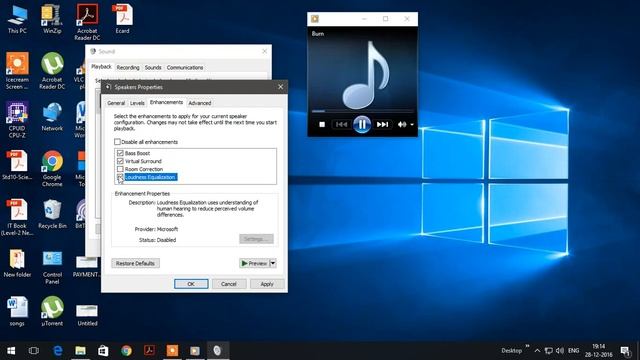The image size is (640, 360).
Task: Open Network desktop icon
Action: point(52,116)
